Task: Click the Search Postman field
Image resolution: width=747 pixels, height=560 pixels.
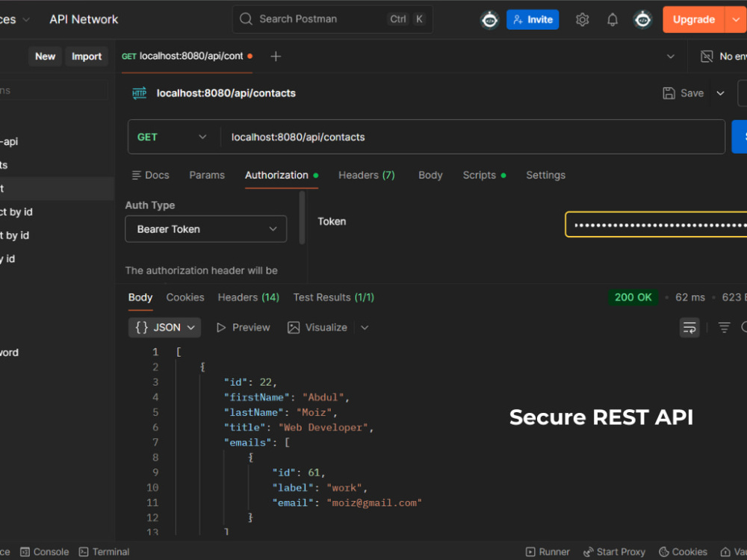Action: coord(332,19)
